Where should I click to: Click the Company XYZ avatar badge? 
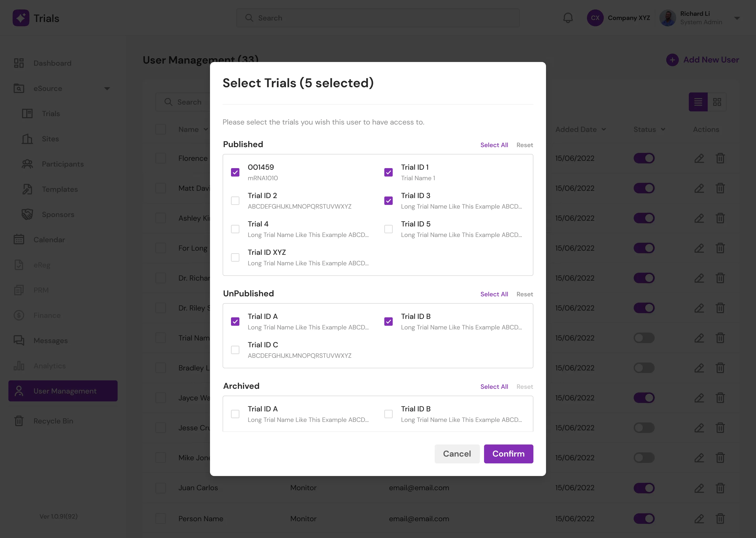595,18
